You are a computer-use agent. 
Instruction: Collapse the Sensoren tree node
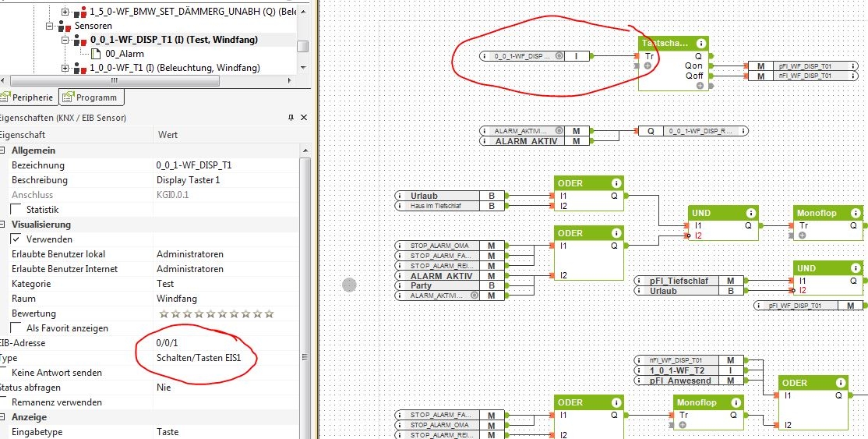coord(50,26)
